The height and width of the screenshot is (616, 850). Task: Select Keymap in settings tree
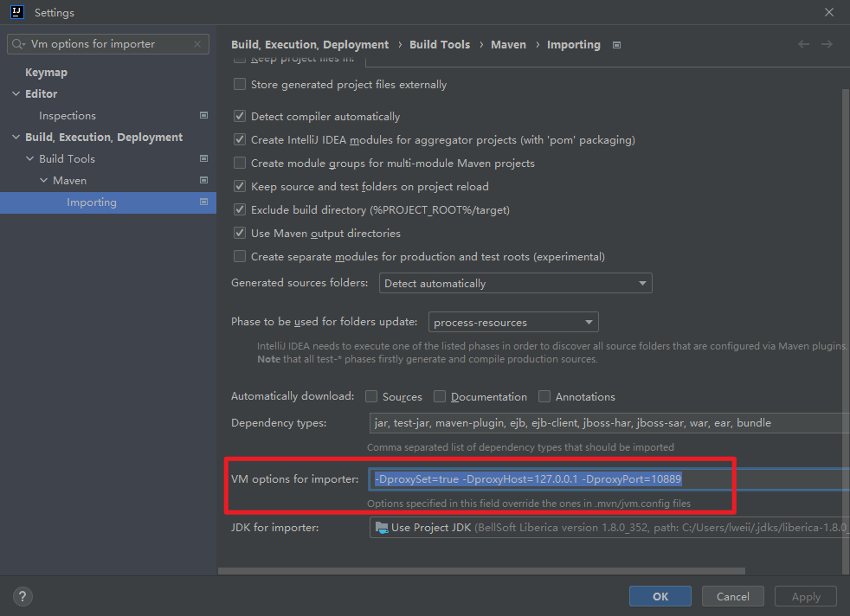click(46, 72)
